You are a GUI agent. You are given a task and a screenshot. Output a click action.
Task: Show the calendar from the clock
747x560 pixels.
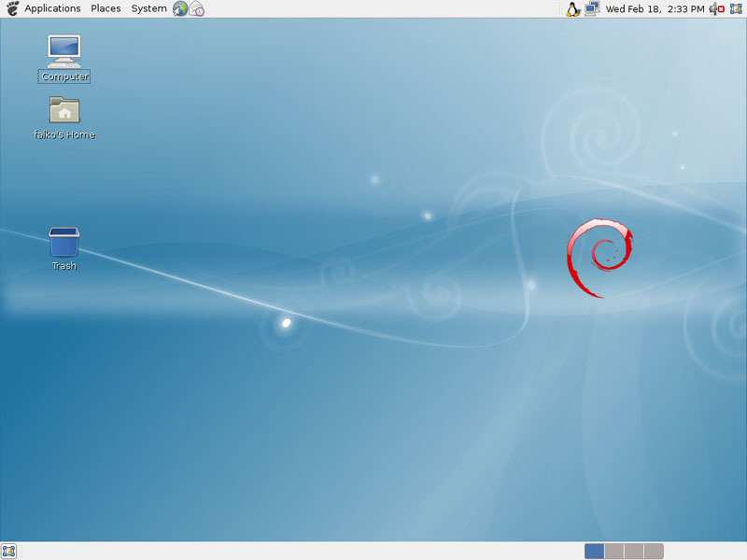pos(655,9)
